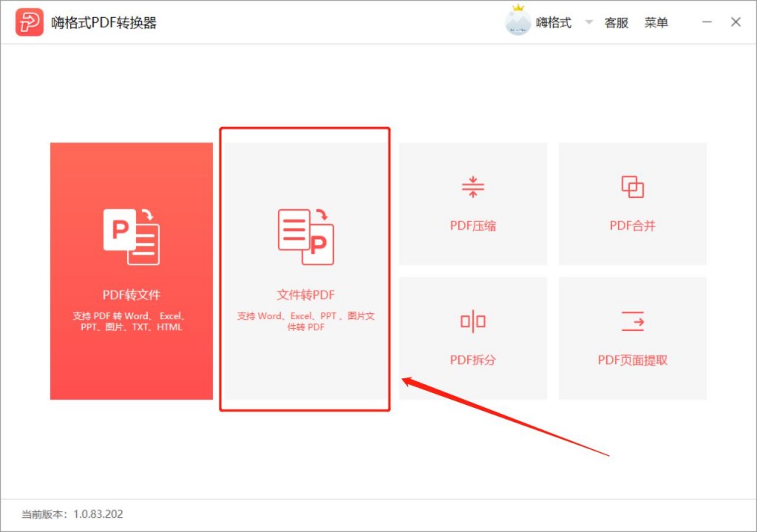Image resolution: width=757 pixels, height=532 pixels.
Task: Choose the 文件转PDF label
Action: point(305,295)
